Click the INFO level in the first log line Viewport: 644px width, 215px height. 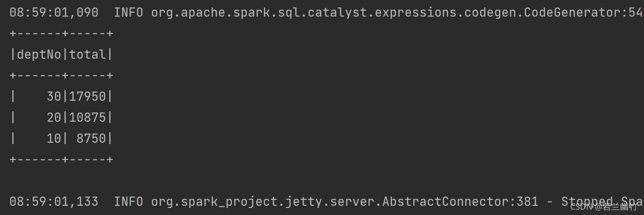pyautogui.click(x=129, y=13)
